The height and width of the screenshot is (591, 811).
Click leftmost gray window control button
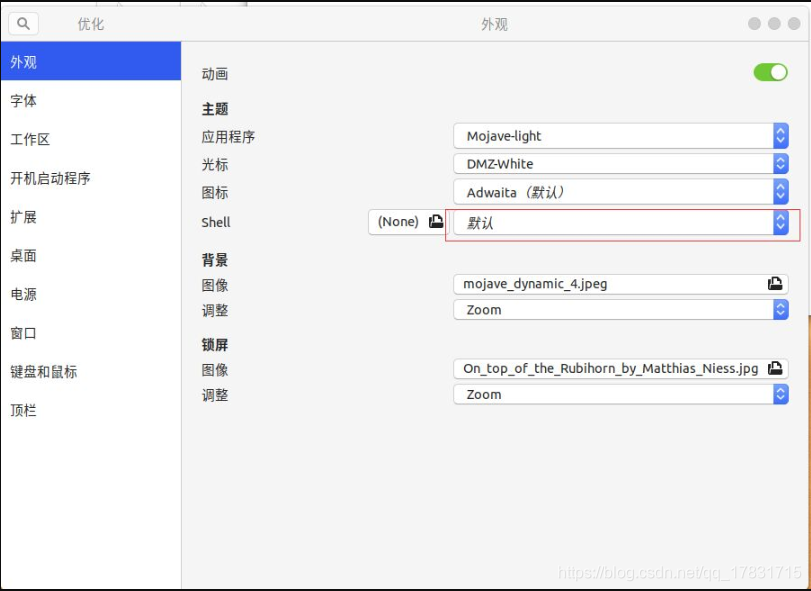pos(754,24)
